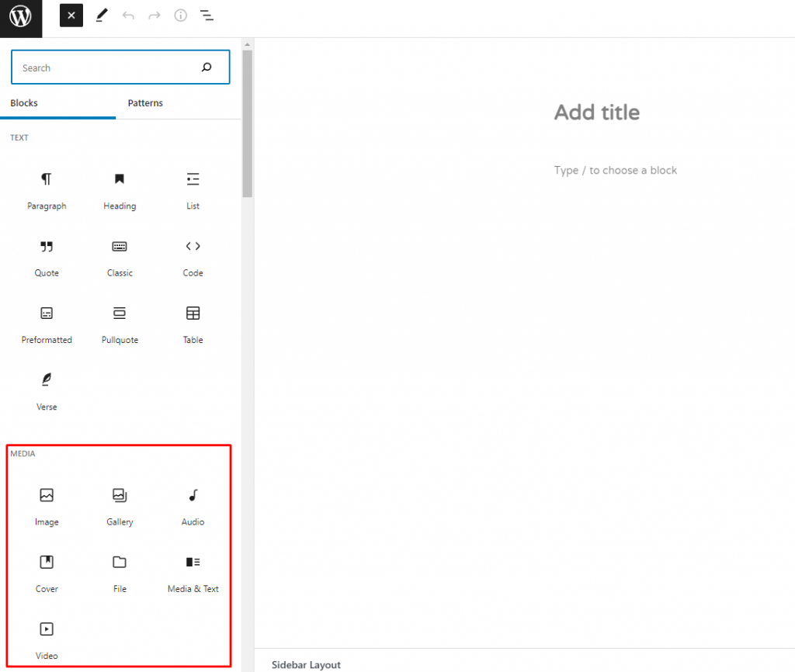Insert a Table block

coord(193,324)
